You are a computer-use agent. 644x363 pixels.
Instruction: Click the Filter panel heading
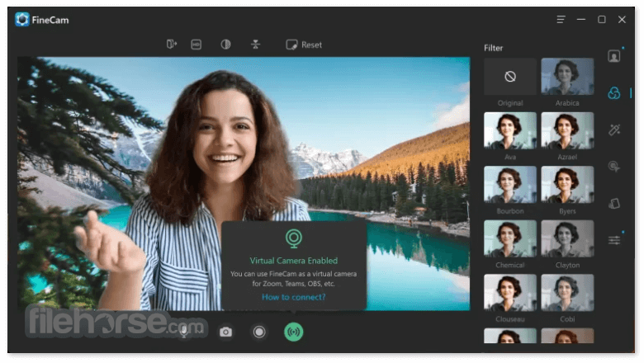click(493, 48)
